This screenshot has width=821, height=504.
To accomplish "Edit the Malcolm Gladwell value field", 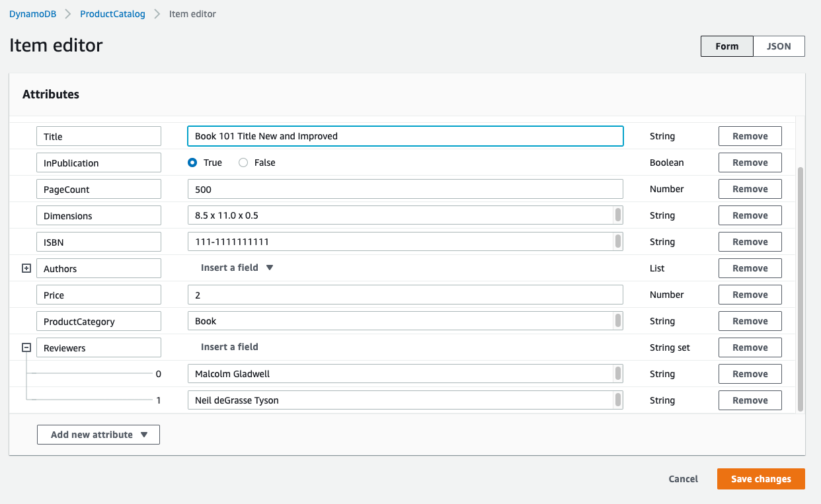I will tap(405, 374).
